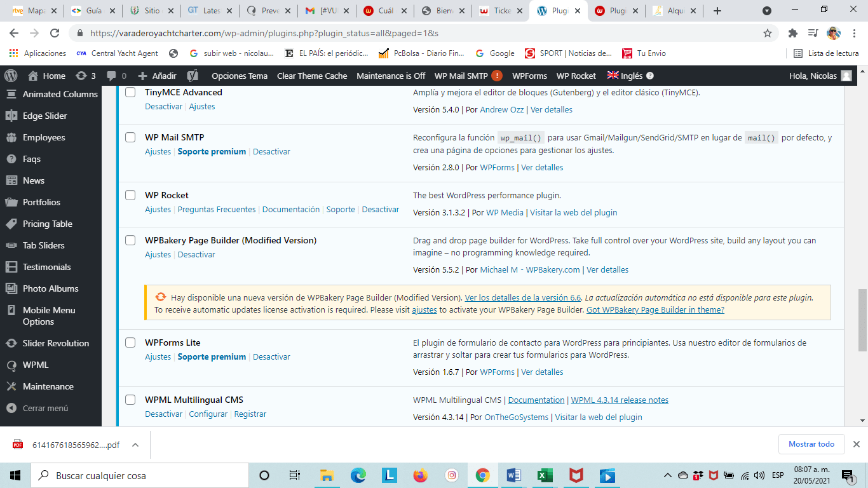Open Microsoft Edge from the taskbar
868x488 pixels.
tap(358, 475)
